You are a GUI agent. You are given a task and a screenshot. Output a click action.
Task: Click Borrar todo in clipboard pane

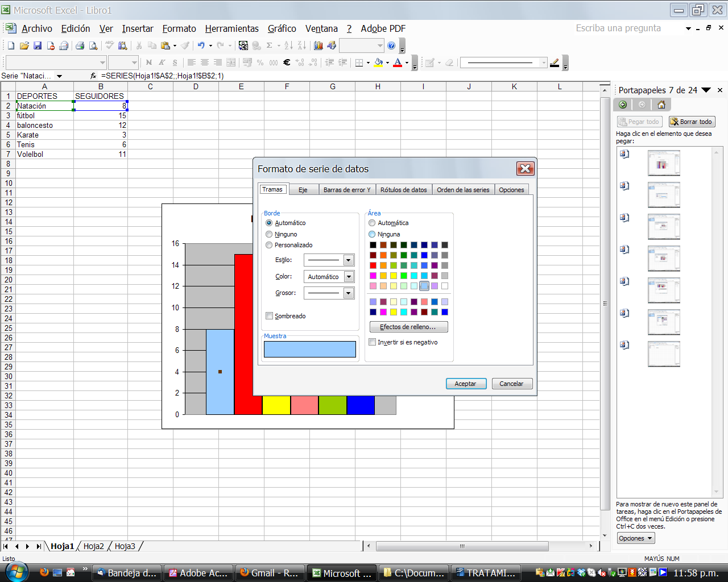coord(692,122)
